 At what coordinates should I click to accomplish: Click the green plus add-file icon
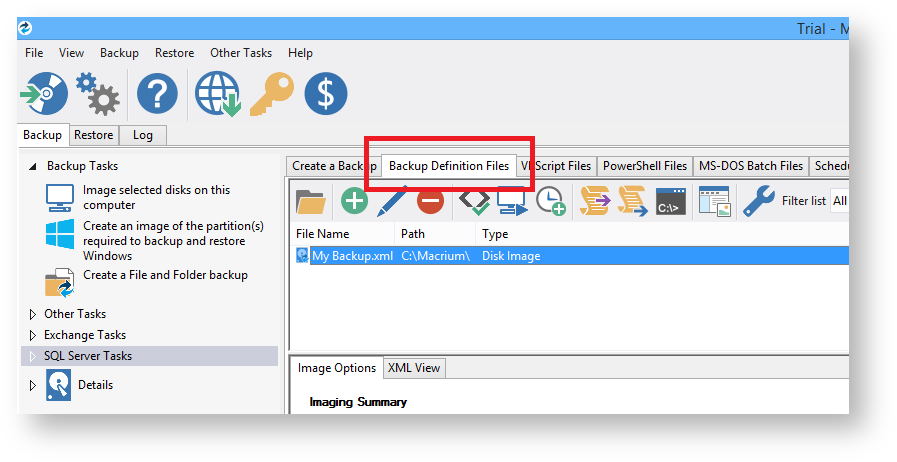click(x=354, y=201)
